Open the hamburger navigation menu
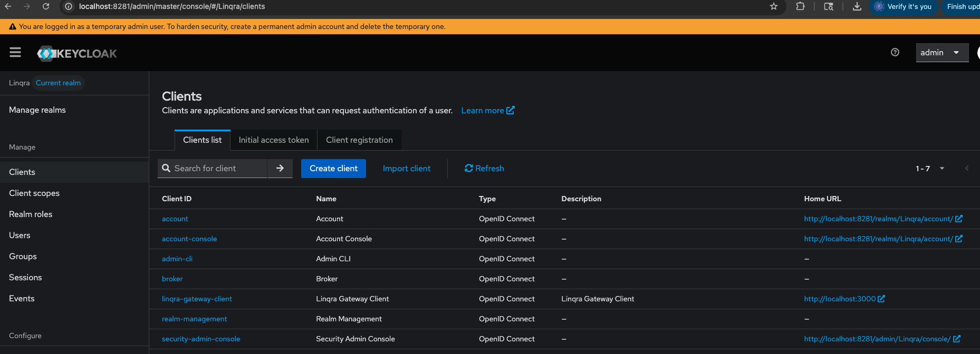 (15, 52)
